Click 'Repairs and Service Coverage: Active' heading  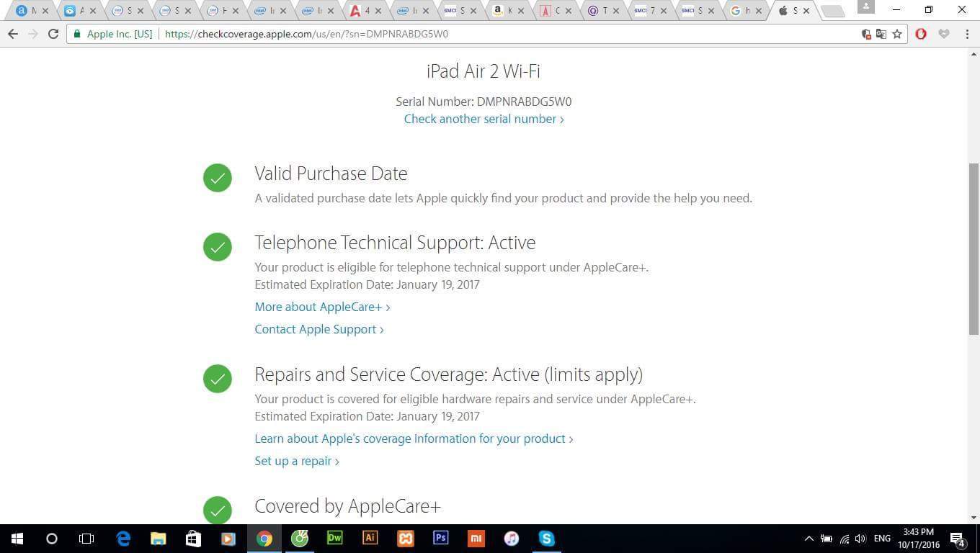[x=448, y=374]
